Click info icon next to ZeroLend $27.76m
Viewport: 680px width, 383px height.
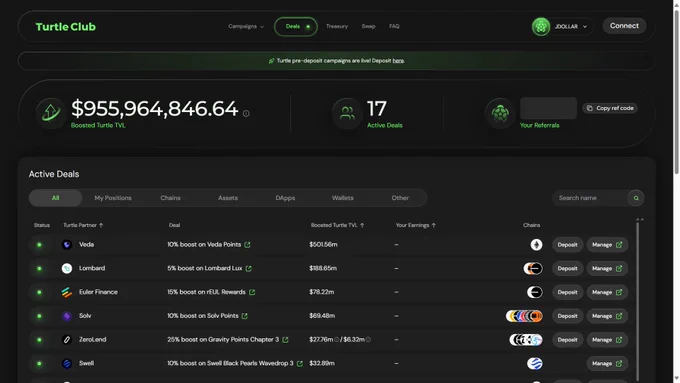point(336,340)
